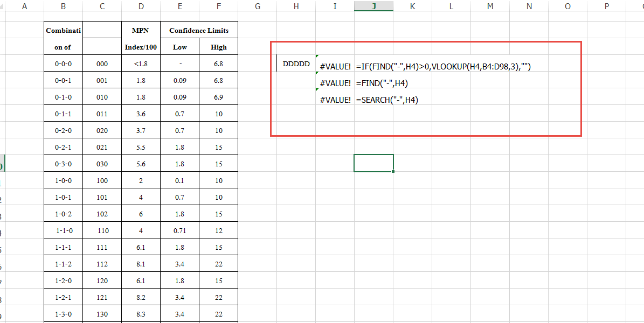Select the 5.6 cell
Screen dimensions: 644x323
pos(141,164)
